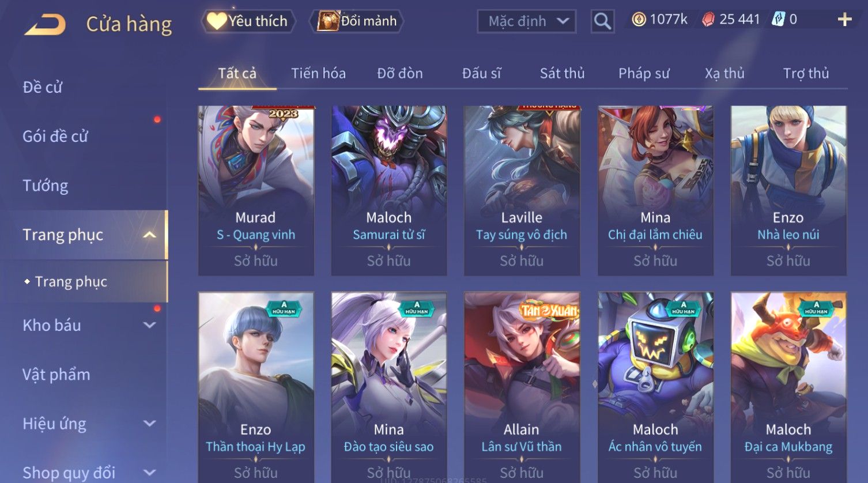This screenshot has width=868, height=483.
Task: Tap the red ruby currency icon
Action: click(x=708, y=20)
